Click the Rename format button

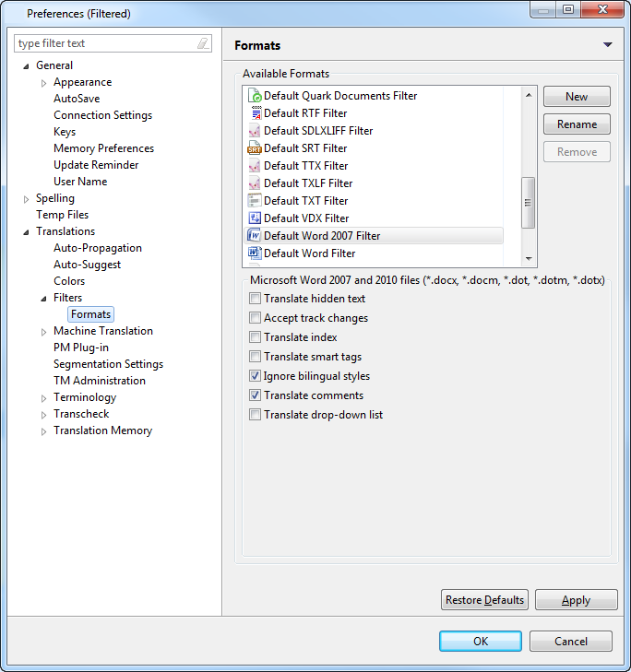coord(577,124)
